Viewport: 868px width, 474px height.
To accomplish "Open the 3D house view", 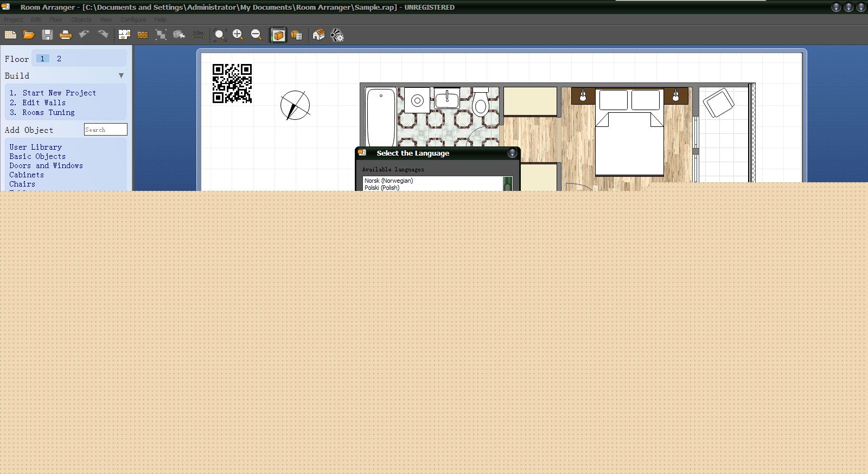I will pyautogui.click(x=318, y=35).
